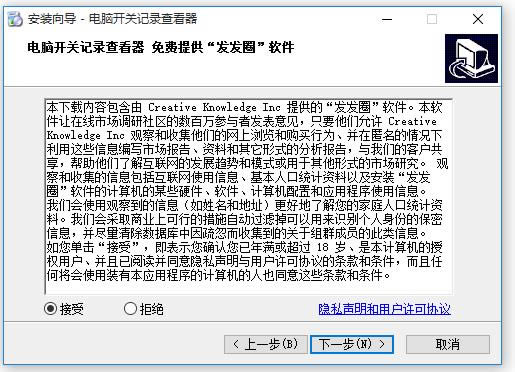
Task: Click inside the license agreement text box
Action: pyautogui.click(x=249, y=196)
